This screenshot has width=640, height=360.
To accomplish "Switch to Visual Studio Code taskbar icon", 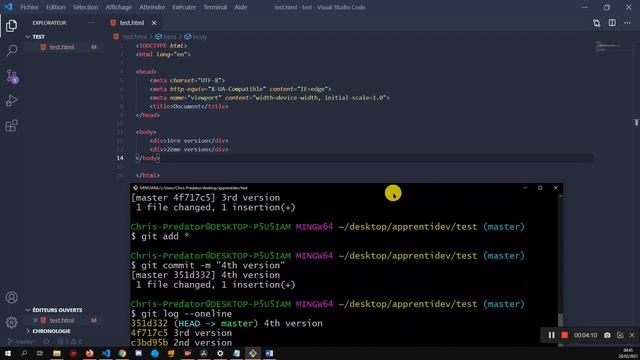I will (x=106, y=353).
